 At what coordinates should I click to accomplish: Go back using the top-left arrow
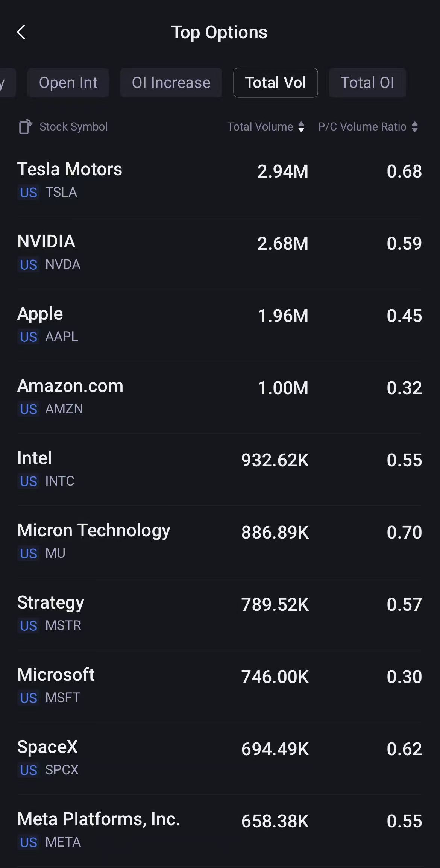coord(21,32)
